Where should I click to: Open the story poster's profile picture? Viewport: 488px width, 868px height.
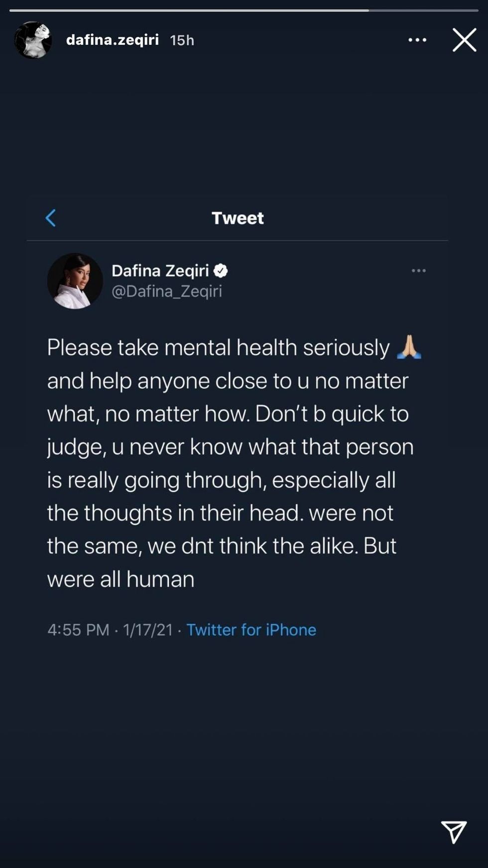point(33,40)
